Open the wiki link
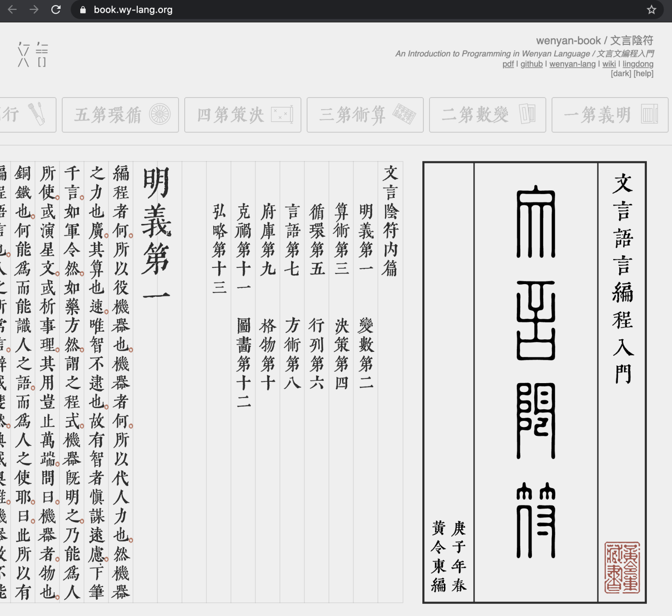 (609, 64)
